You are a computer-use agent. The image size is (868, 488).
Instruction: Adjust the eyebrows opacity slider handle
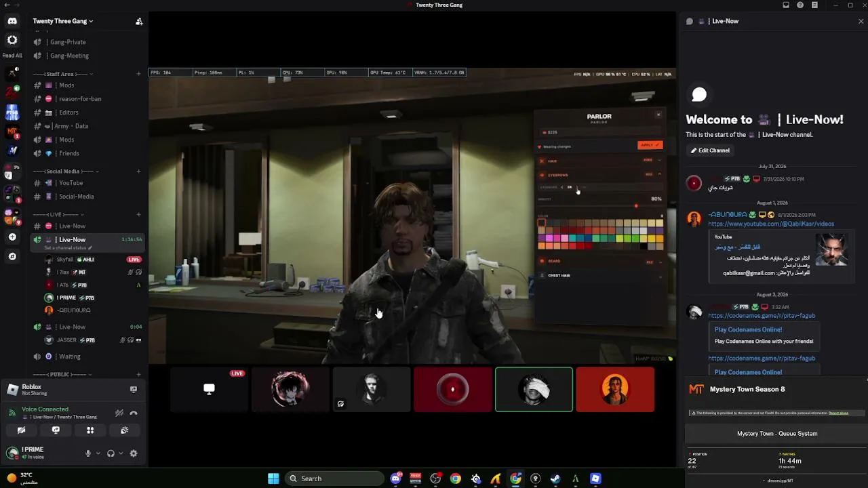(636, 206)
